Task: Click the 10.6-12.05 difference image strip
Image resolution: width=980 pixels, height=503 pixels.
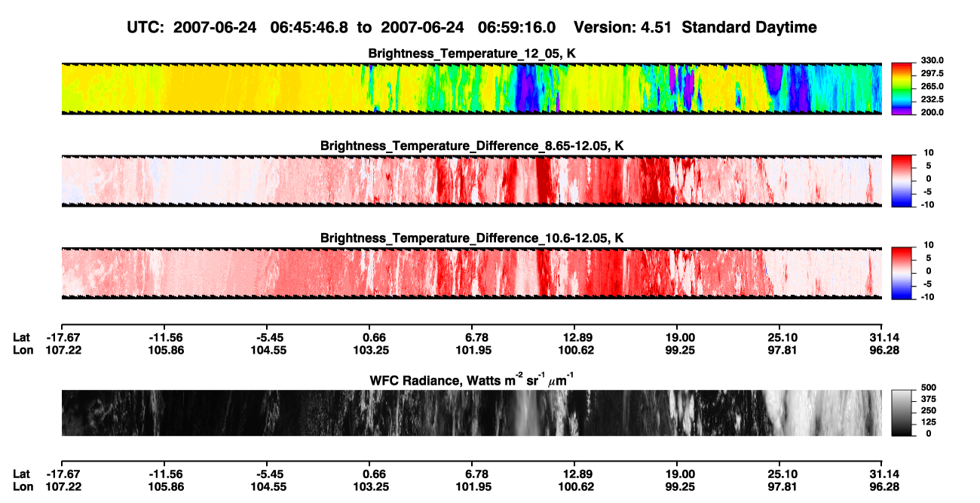Action: pyautogui.click(x=471, y=272)
